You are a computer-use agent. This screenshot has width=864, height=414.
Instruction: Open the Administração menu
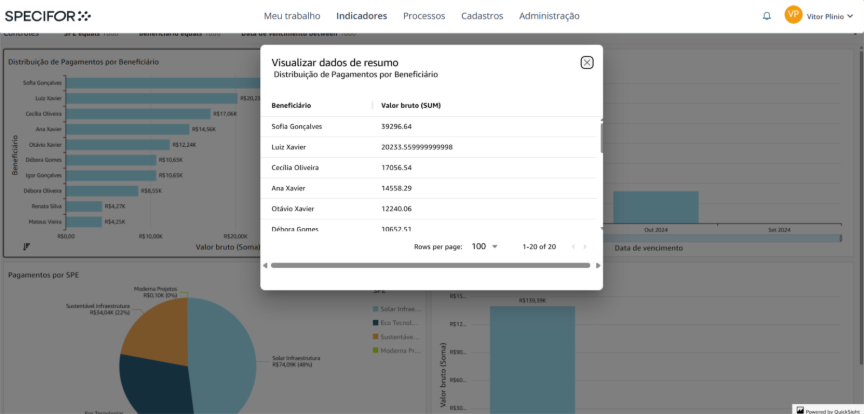pyautogui.click(x=549, y=16)
